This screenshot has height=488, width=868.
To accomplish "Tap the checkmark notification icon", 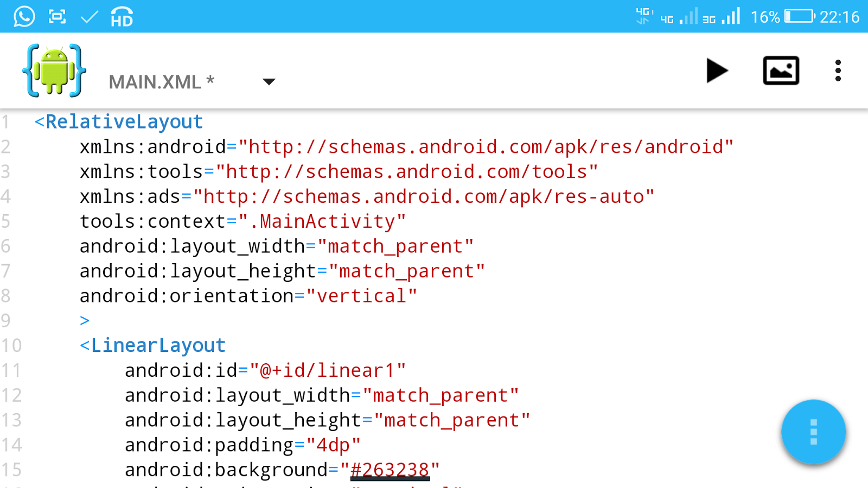I will (x=89, y=17).
